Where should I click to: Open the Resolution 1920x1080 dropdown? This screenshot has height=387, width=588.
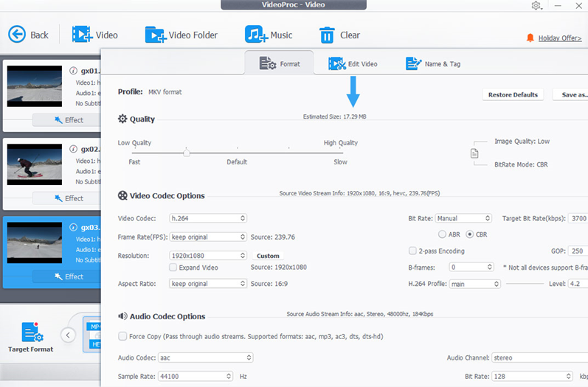pos(208,256)
